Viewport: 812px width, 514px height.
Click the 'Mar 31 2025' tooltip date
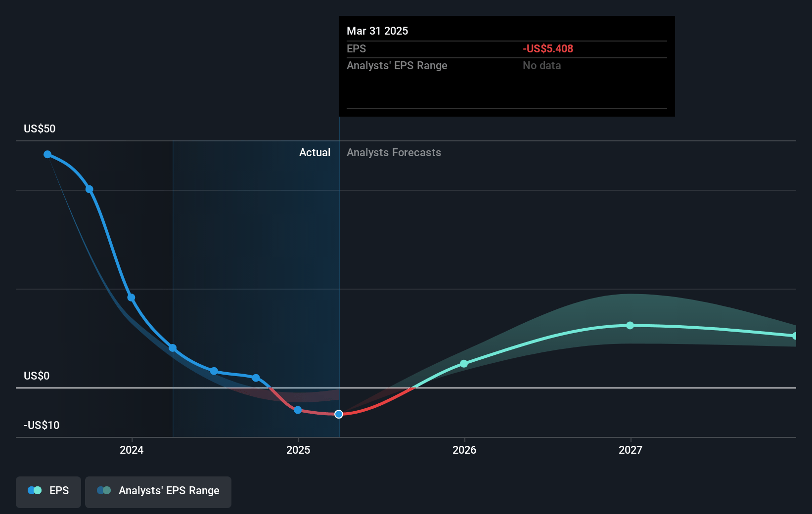[377, 31]
